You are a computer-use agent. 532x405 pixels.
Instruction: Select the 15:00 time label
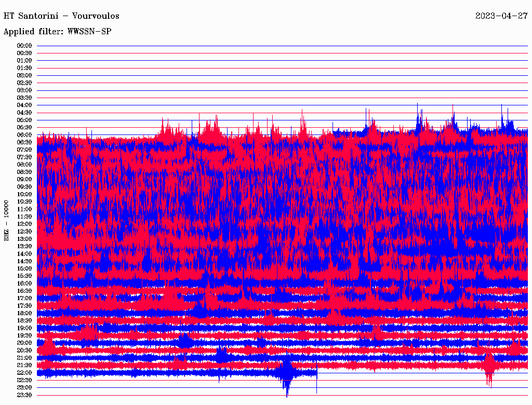coord(24,268)
